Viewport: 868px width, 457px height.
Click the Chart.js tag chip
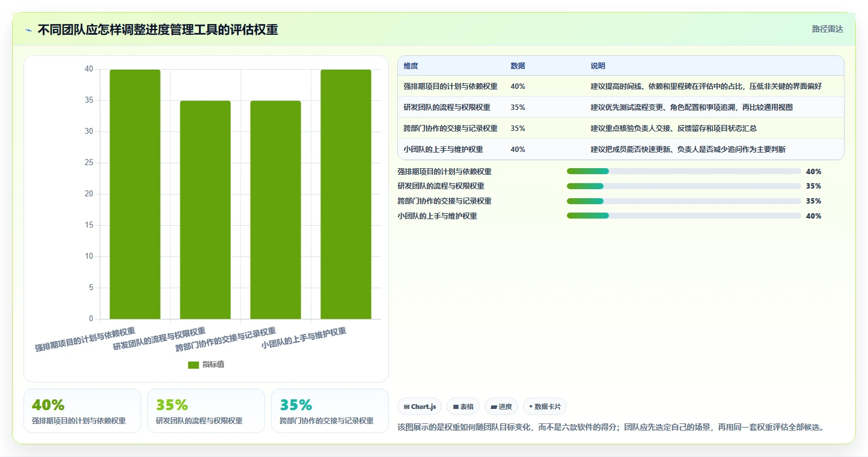tap(420, 407)
